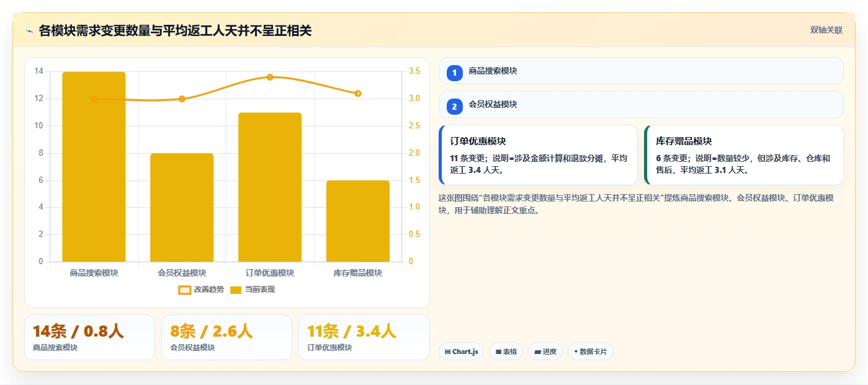Viewport: 868px width, 385px height.
Task: Click the 改善趋势 legend color box
Action: 184,290
